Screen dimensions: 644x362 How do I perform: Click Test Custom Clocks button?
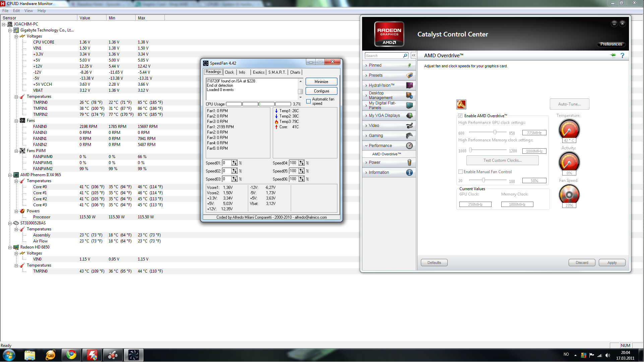click(x=502, y=160)
